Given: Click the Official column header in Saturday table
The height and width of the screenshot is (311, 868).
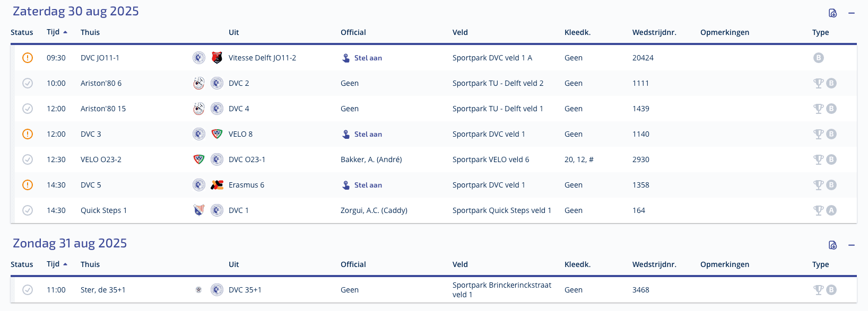Looking at the screenshot, I should tap(353, 32).
